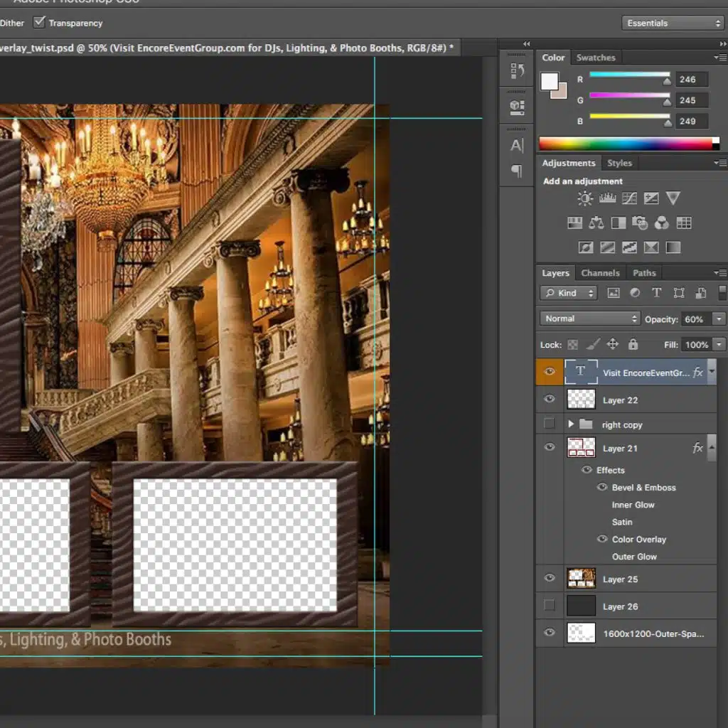Viewport: 728px width, 728px height.
Task: Click the Color Balance adjustment icon
Action: tap(596, 223)
